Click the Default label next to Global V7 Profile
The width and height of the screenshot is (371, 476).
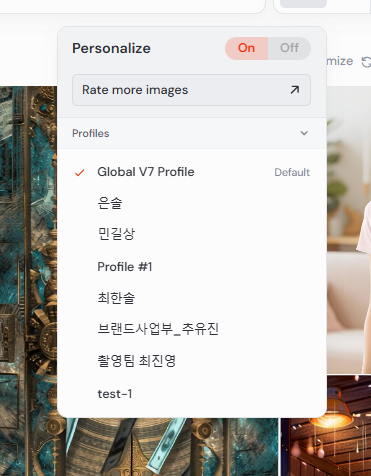(x=292, y=172)
